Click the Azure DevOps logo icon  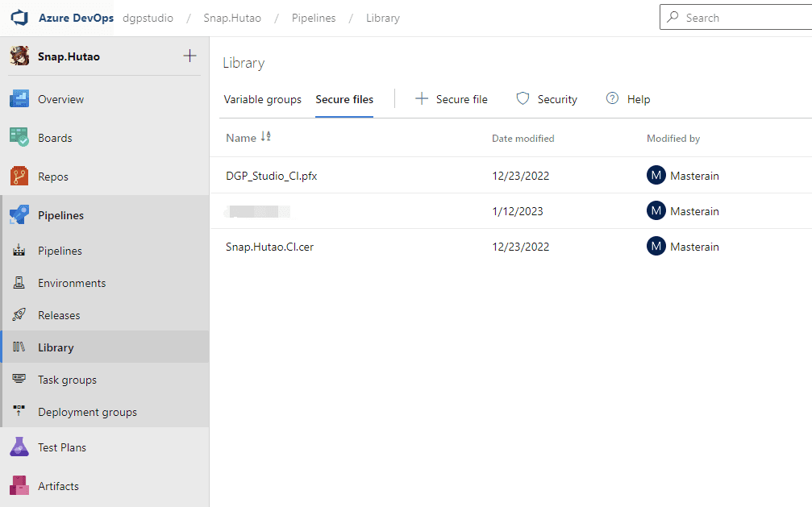[19, 18]
